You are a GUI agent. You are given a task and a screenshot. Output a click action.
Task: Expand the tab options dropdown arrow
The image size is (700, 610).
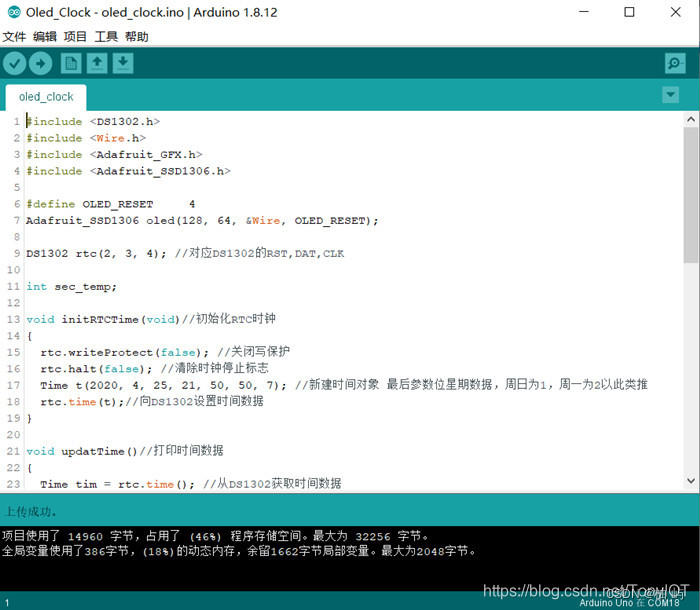[671, 95]
